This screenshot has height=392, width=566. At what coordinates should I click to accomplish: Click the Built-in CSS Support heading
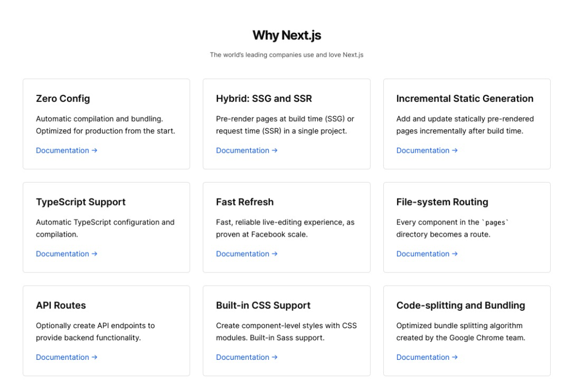263,305
